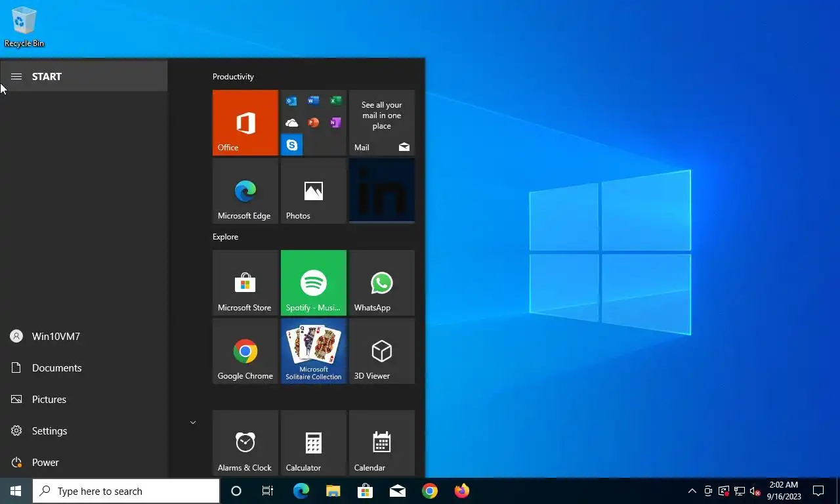This screenshot has width=840, height=504.
Task: Launch PowerPoint from the Office apps tile
Action: [314, 123]
